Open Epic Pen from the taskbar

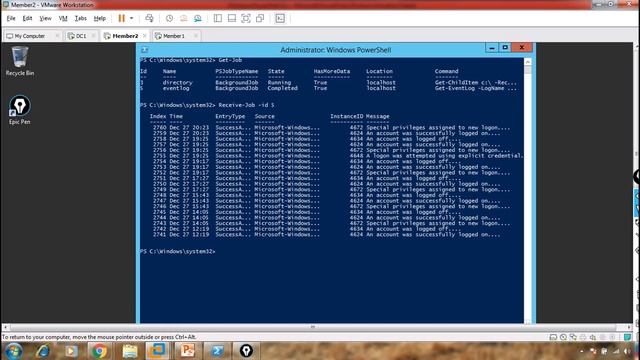tap(246, 351)
